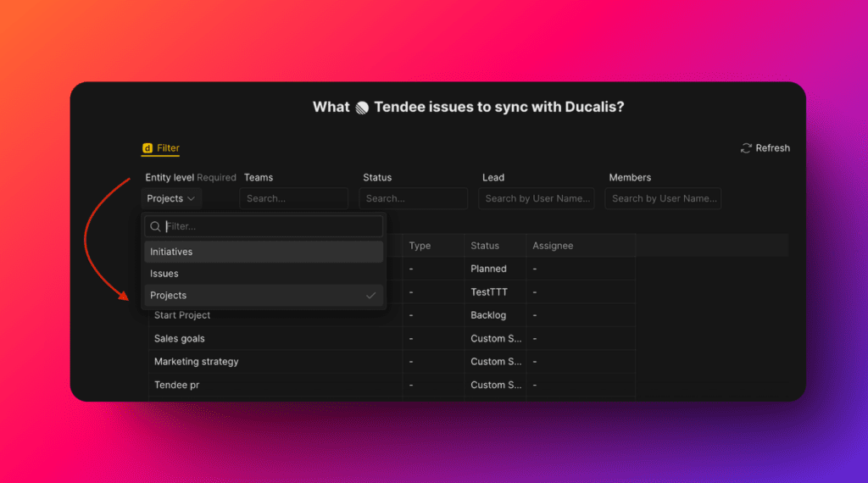Choose the Projects option in list
The width and height of the screenshot is (868, 483).
[169, 296]
